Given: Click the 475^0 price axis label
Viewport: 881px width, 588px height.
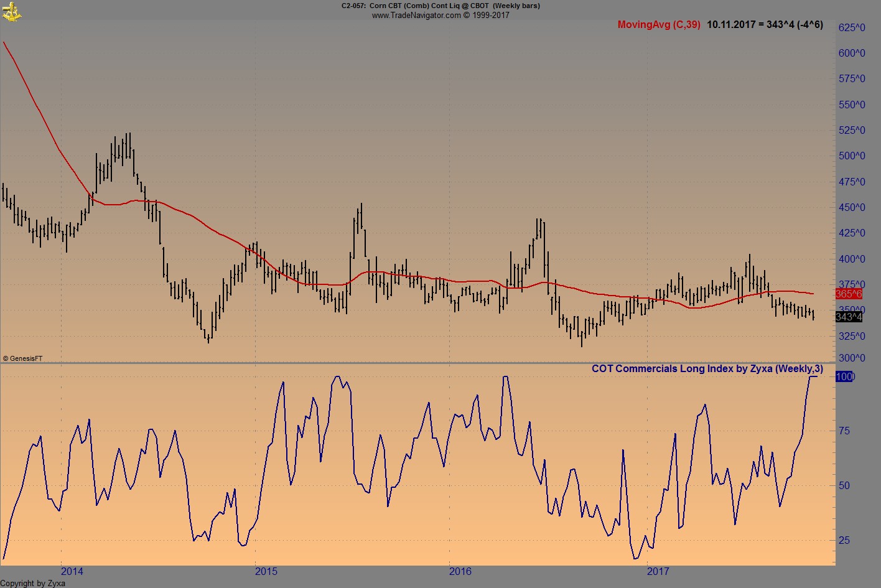Looking at the screenshot, I should (852, 182).
